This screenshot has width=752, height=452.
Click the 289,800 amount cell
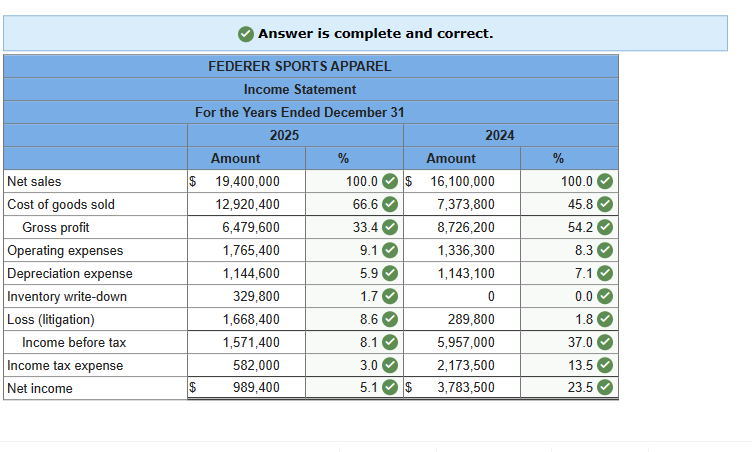tap(462, 320)
